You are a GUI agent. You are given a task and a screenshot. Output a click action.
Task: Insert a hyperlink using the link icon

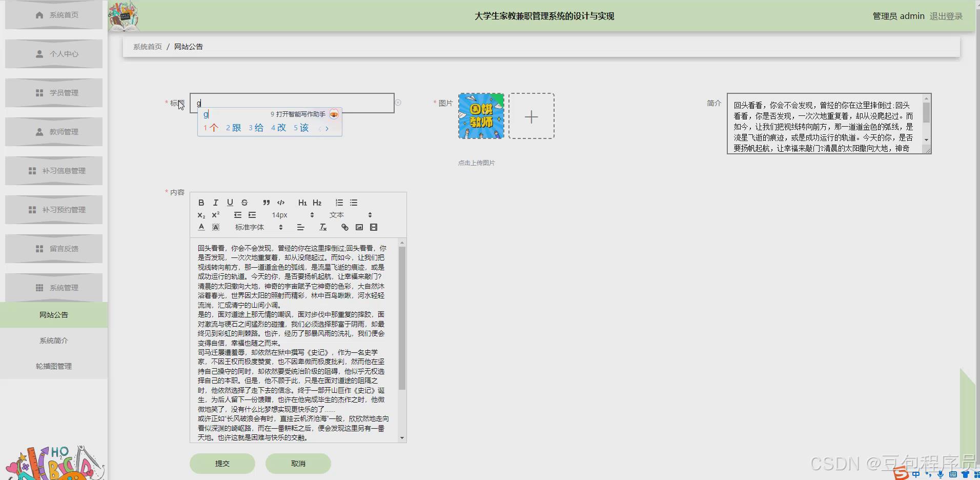tap(344, 227)
